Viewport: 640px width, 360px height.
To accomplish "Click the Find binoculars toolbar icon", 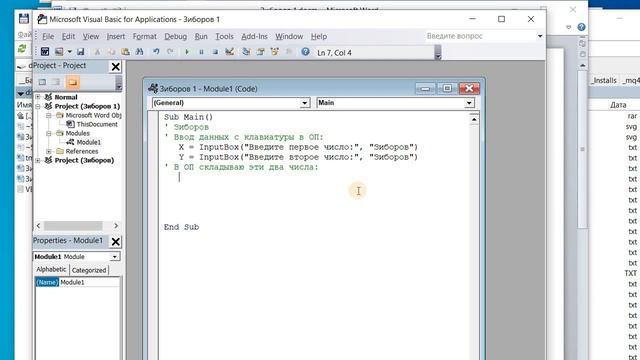I will click(x=140, y=52).
